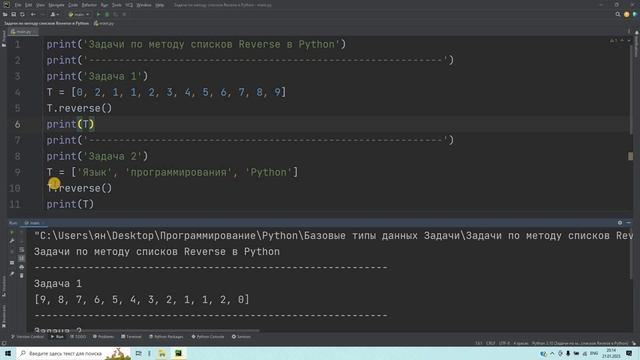Open the VCS menu
The image size is (640, 360).
point(129,5)
